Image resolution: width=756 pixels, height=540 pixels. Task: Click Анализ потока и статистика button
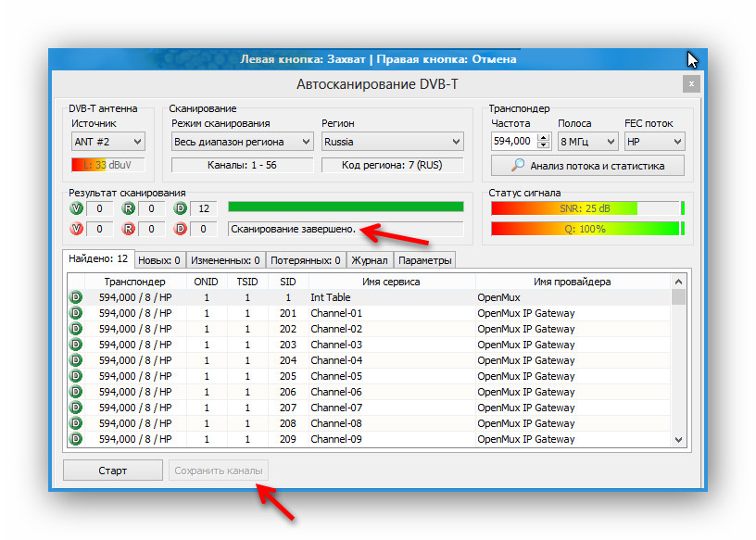pyautogui.click(x=588, y=166)
